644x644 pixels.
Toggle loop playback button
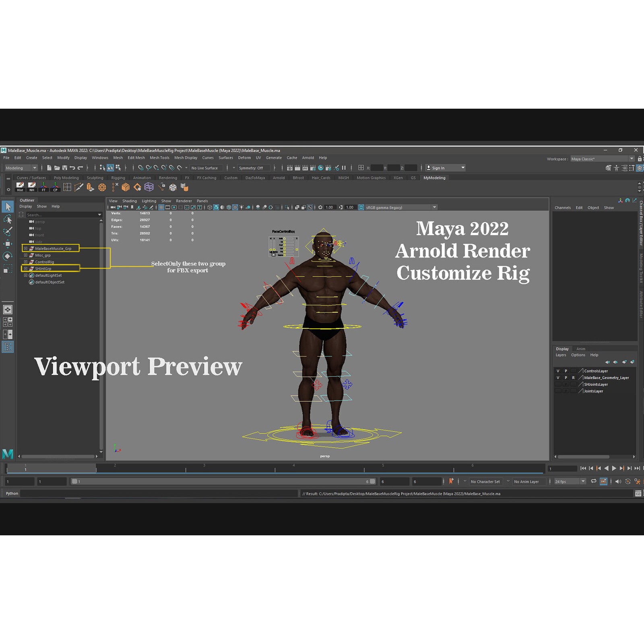click(593, 481)
